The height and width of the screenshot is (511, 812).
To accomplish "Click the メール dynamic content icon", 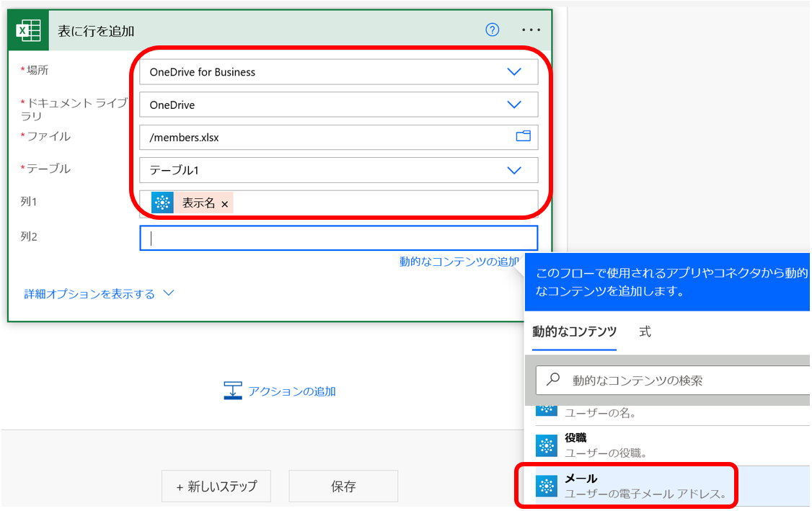I will pyautogui.click(x=547, y=486).
